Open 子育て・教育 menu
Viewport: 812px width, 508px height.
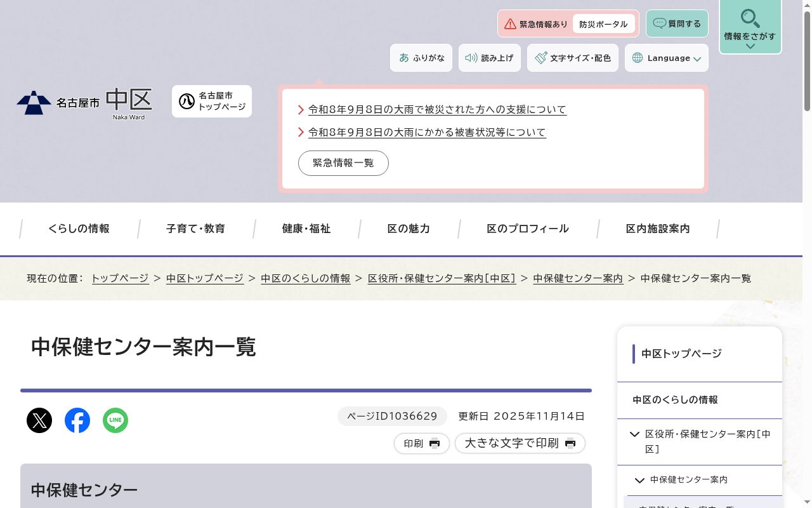(x=195, y=229)
